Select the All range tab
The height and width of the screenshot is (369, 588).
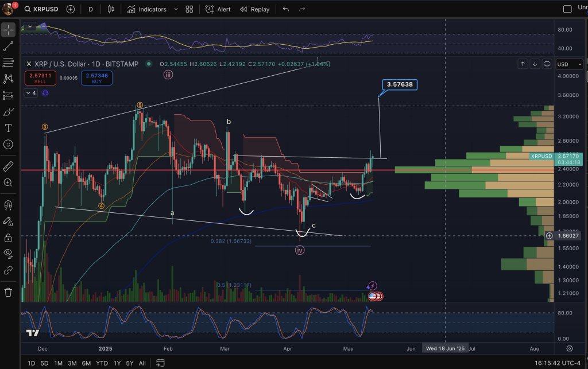142,363
